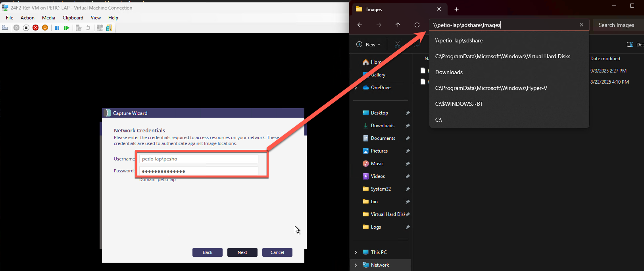
Task: Open the Clipboard menu
Action: (73, 18)
